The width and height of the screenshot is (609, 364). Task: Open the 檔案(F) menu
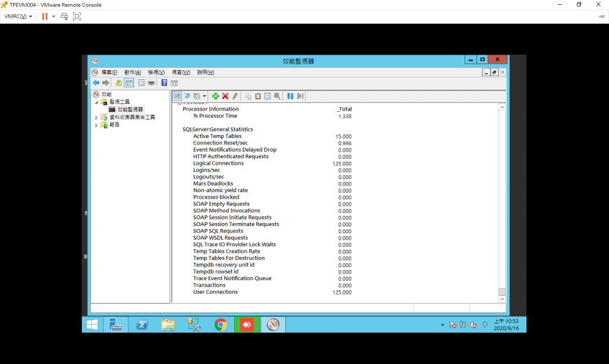109,72
